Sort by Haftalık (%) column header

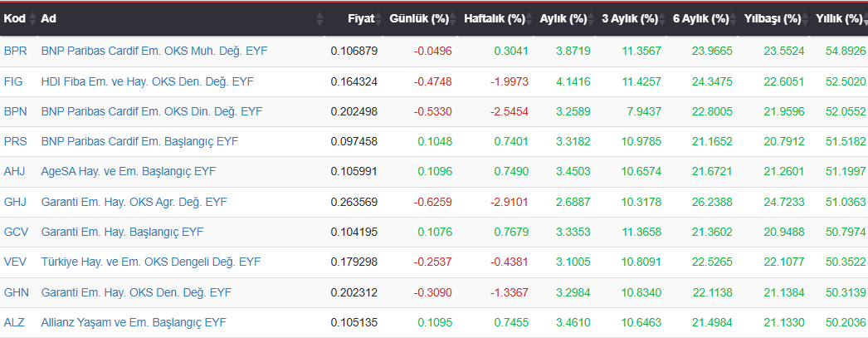[x=495, y=19]
